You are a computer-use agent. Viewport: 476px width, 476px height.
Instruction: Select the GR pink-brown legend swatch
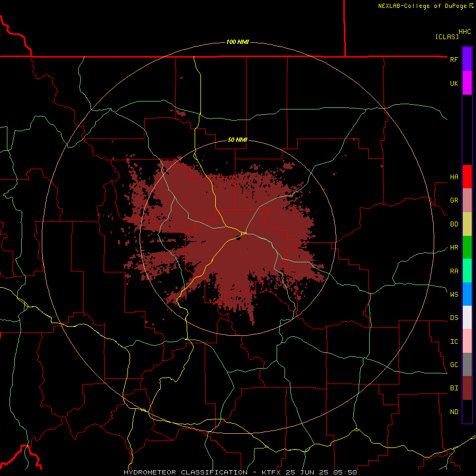[x=467, y=200]
